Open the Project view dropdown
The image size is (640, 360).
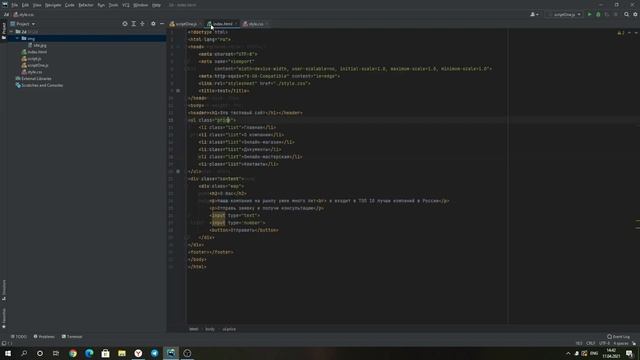(23, 24)
